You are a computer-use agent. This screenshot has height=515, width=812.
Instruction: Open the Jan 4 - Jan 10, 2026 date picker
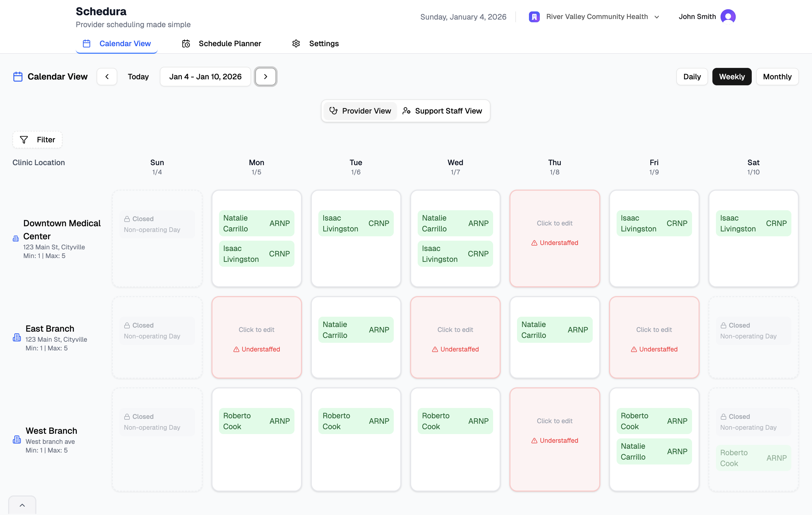(x=205, y=77)
